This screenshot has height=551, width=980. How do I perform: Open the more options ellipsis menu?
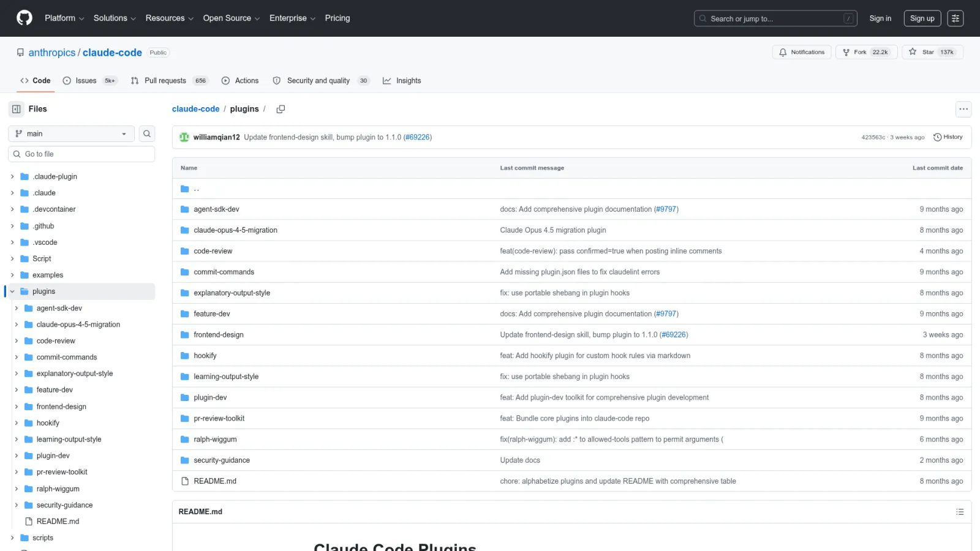(x=963, y=109)
